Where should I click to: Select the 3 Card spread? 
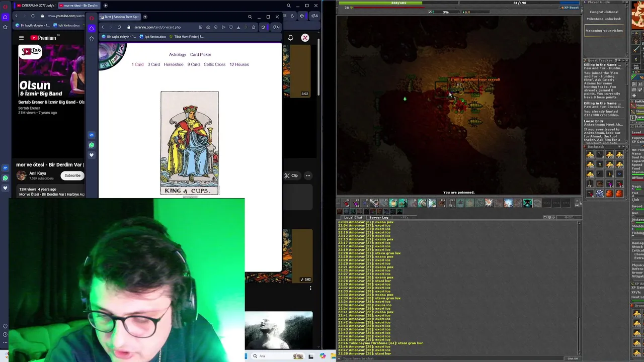click(x=153, y=64)
